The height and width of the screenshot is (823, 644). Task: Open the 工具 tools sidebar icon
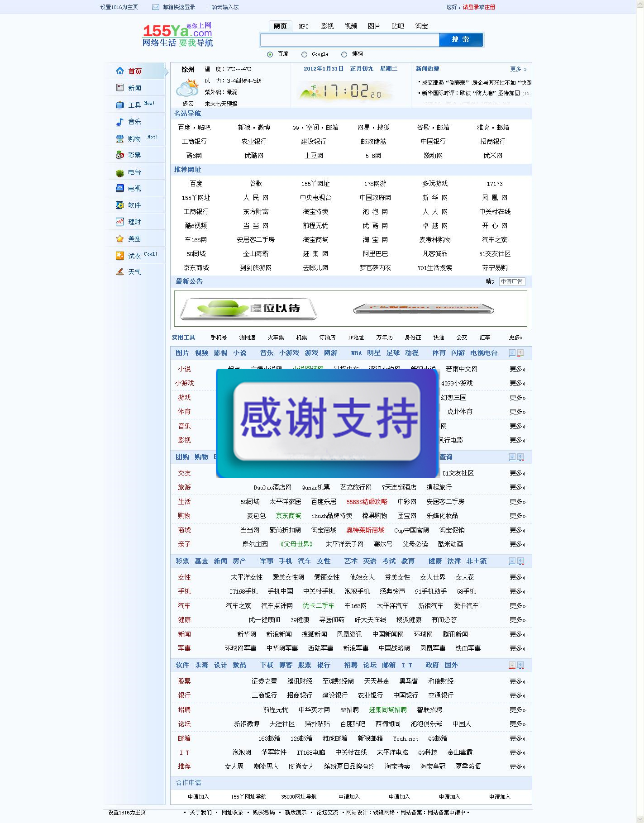[120, 105]
